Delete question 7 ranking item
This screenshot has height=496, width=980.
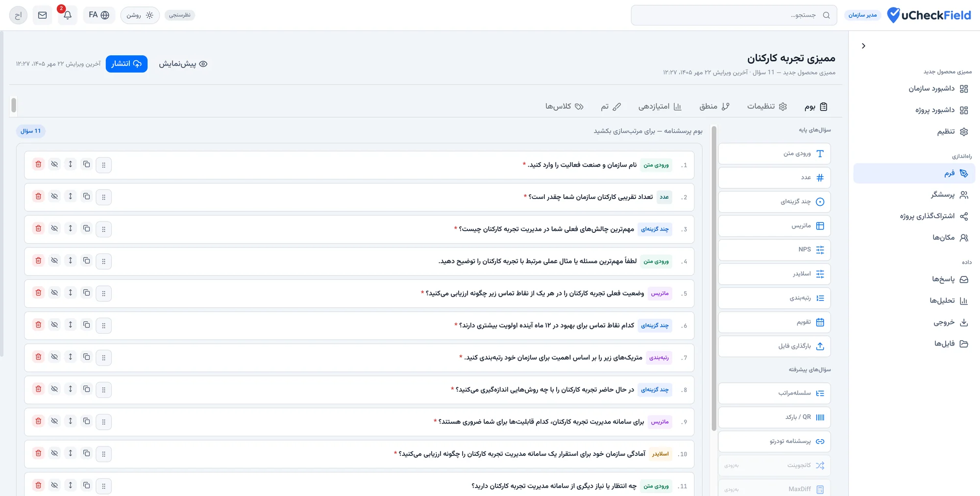38,357
